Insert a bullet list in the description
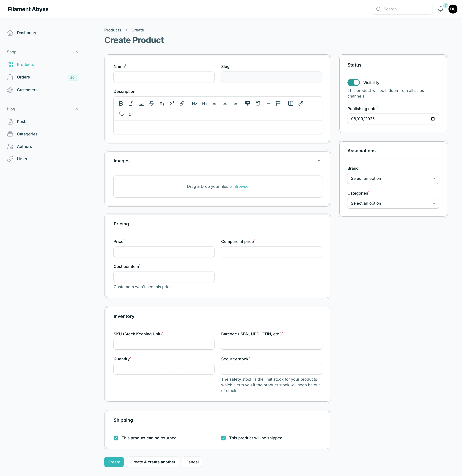 (268, 103)
